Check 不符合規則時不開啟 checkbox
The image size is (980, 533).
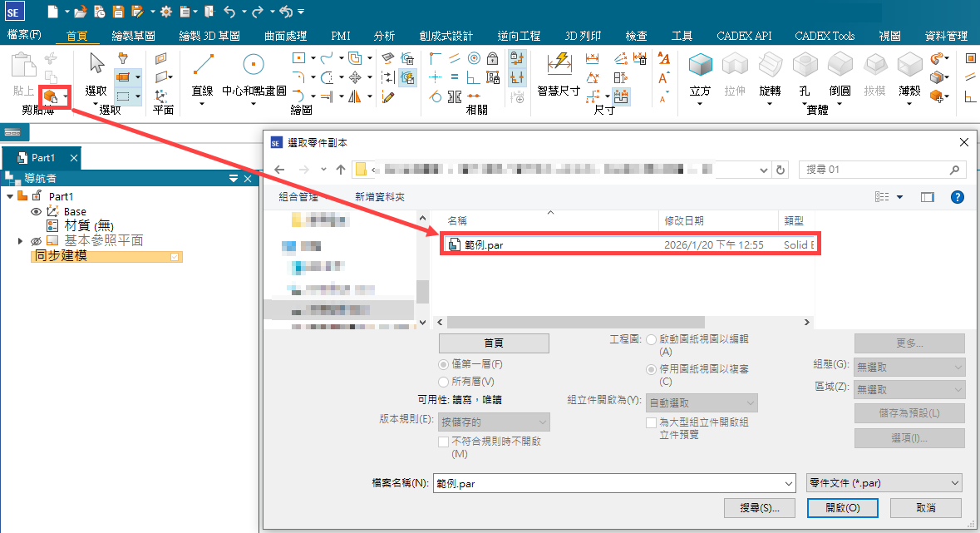pos(444,442)
